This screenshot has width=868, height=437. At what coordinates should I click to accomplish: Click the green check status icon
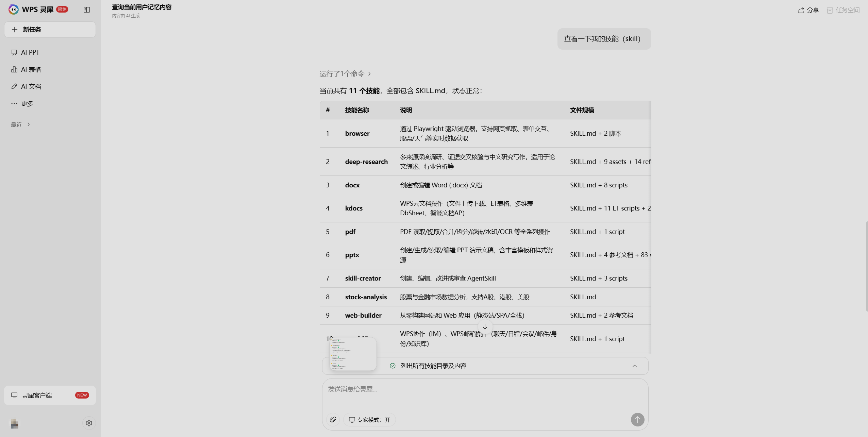tap(393, 366)
